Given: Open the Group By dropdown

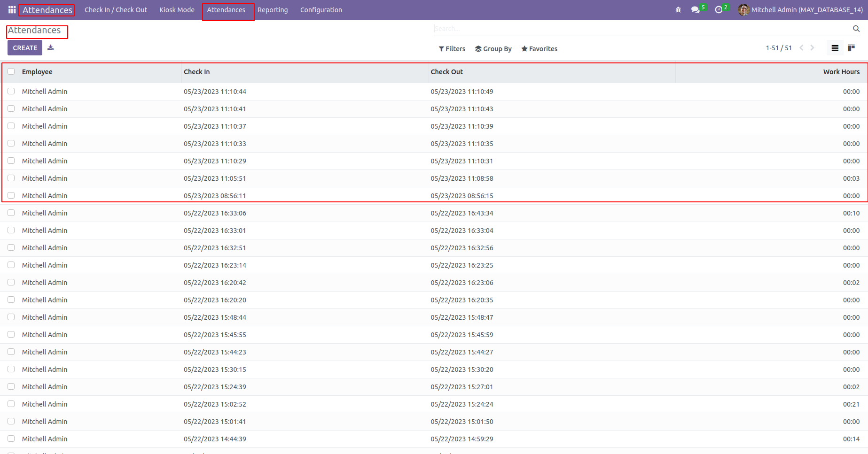Looking at the screenshot, I should coord(493,49).
